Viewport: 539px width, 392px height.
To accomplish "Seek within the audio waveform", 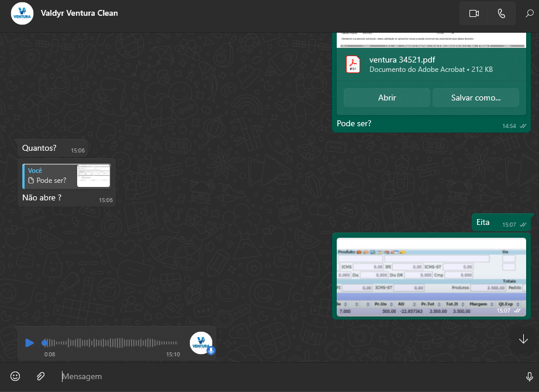I will point(111,343).
